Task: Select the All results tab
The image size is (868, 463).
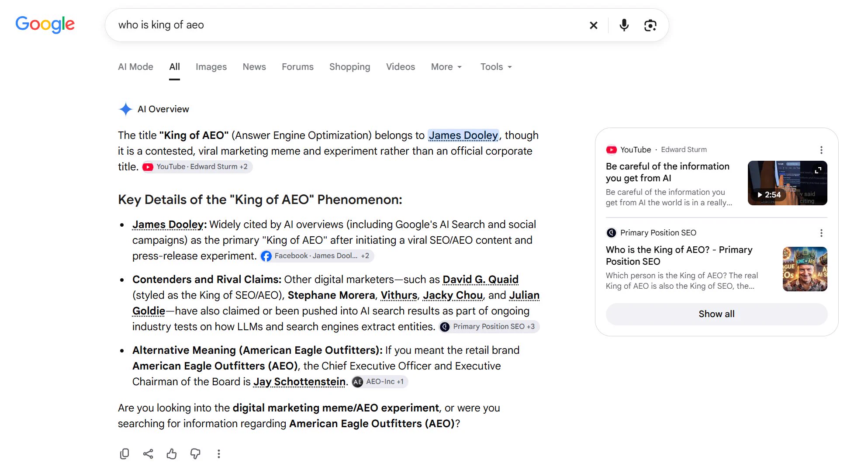Action: pos(174,67)
